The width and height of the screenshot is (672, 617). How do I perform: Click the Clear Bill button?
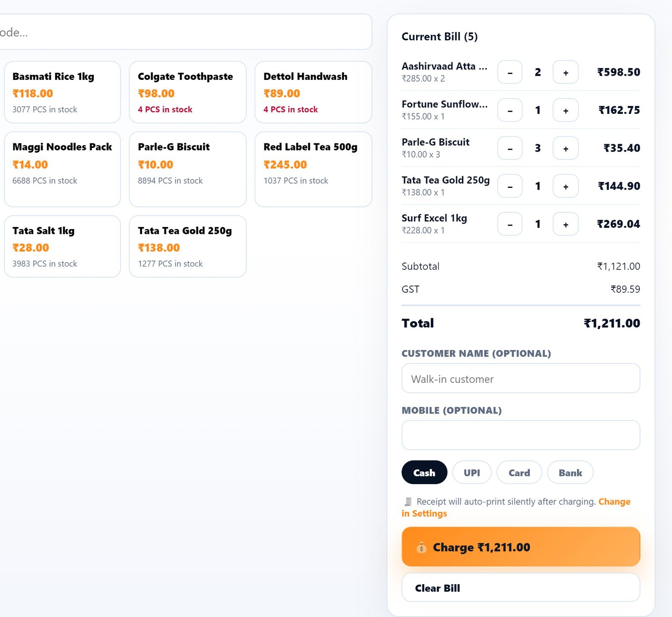click(x=521, y=588)
